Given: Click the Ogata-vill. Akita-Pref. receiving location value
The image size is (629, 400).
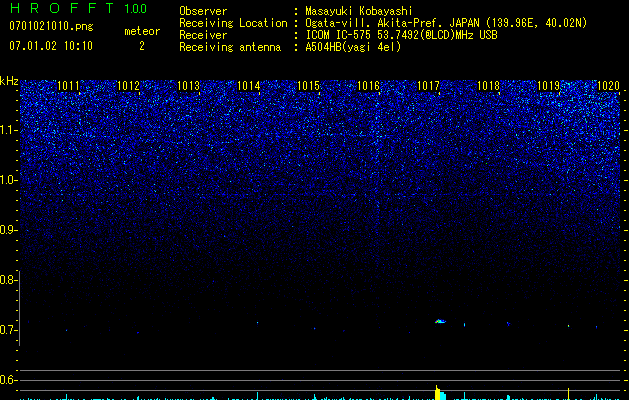Looking at the screenshot, I should pos(446,23).
